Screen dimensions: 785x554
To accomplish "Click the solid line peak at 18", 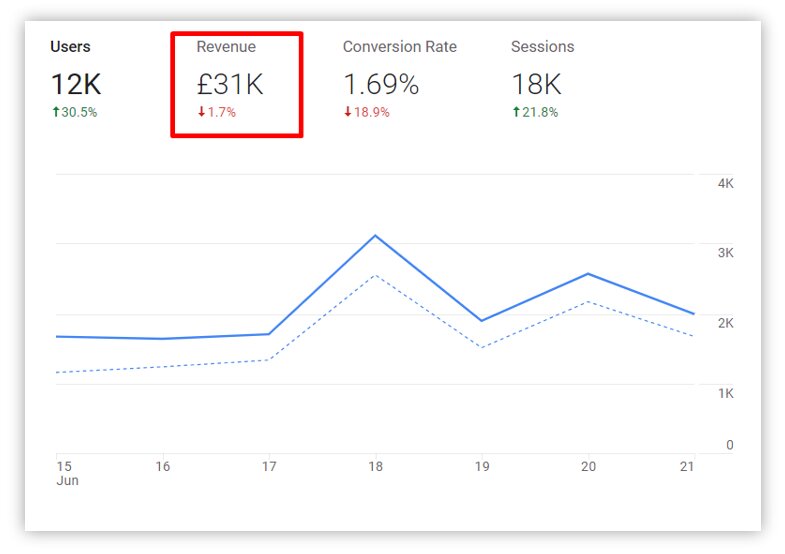I will [375, 236].
